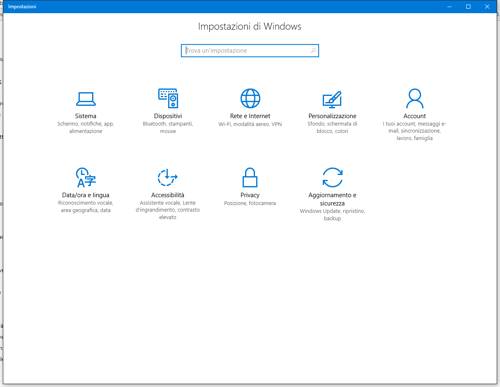Click the search magnifier icon
The image size is (500, 387).
(x=313, y=51)
